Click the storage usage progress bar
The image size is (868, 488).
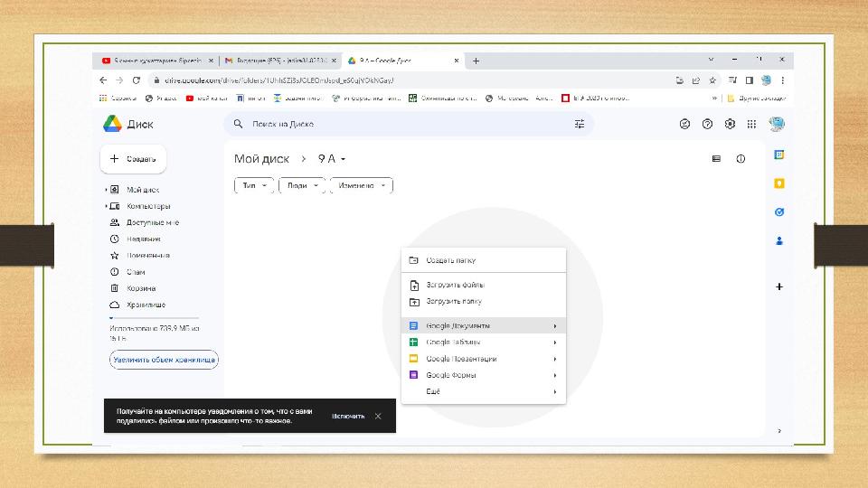pos(154,318)
